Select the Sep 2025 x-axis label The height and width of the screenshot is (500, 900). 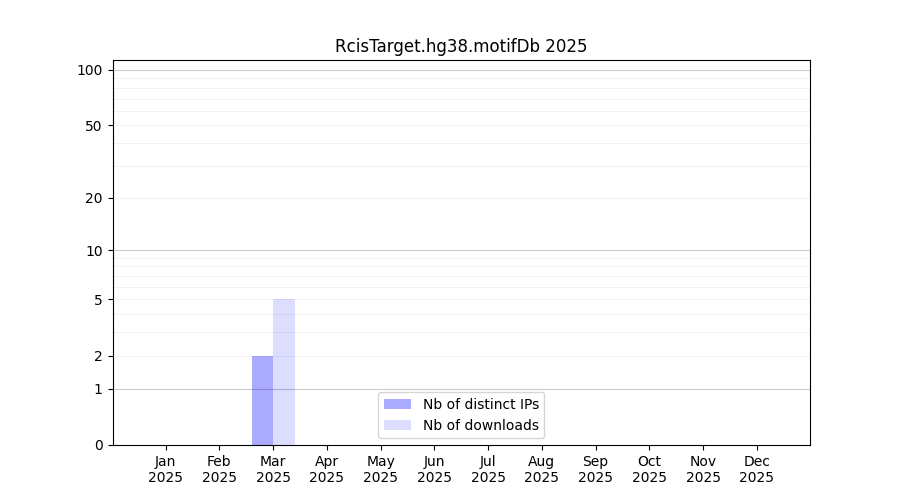(595, 469)
